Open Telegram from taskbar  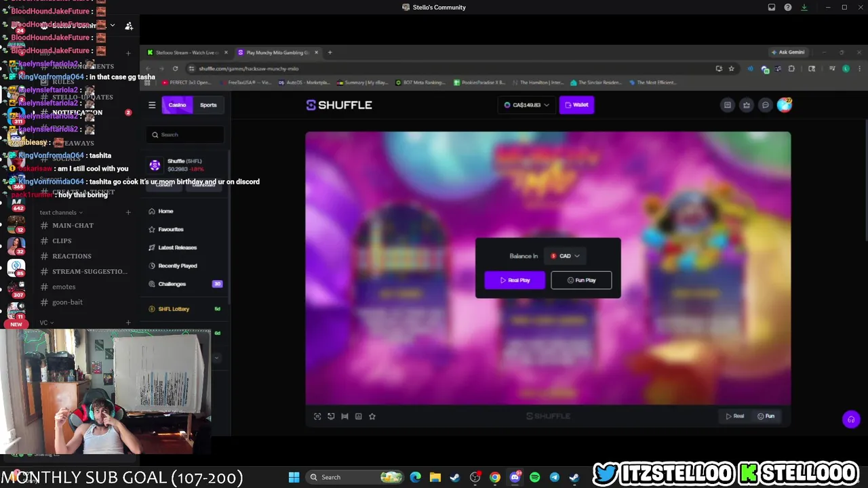554,477
